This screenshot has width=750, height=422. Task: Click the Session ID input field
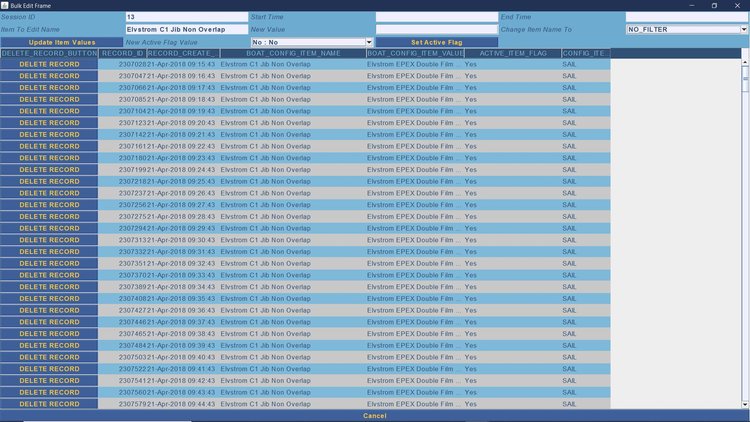click(186, 18)
